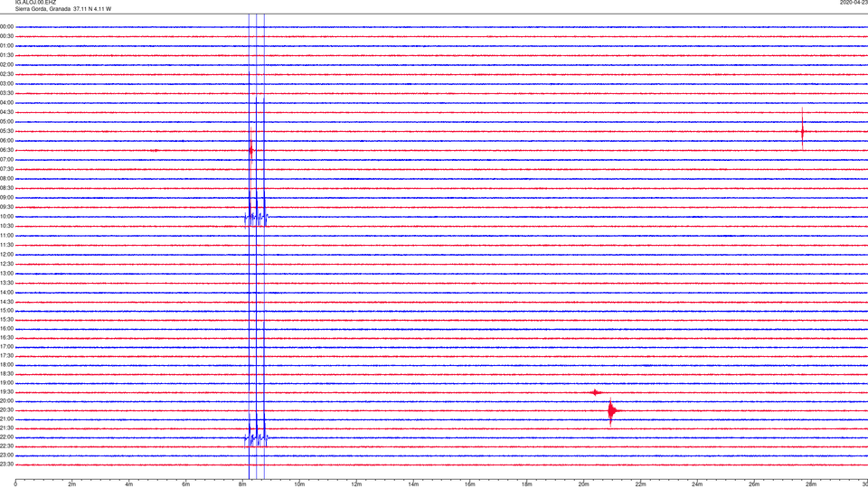Select the 04:00 time row label
The image size is (868, 488).
coord(6,103)
